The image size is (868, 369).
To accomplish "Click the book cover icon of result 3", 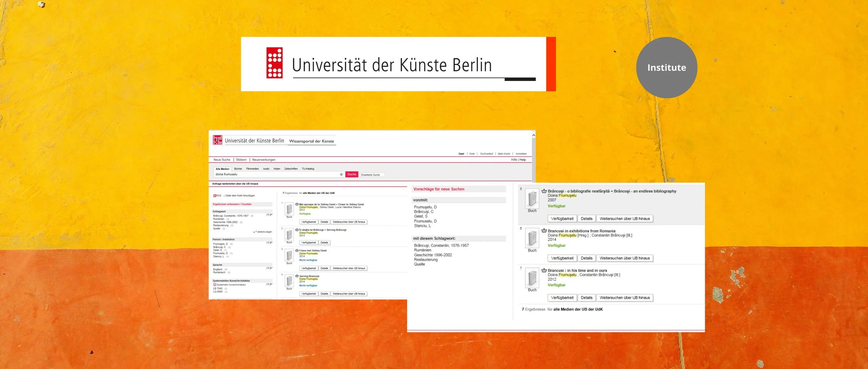I will coord(289,256).
